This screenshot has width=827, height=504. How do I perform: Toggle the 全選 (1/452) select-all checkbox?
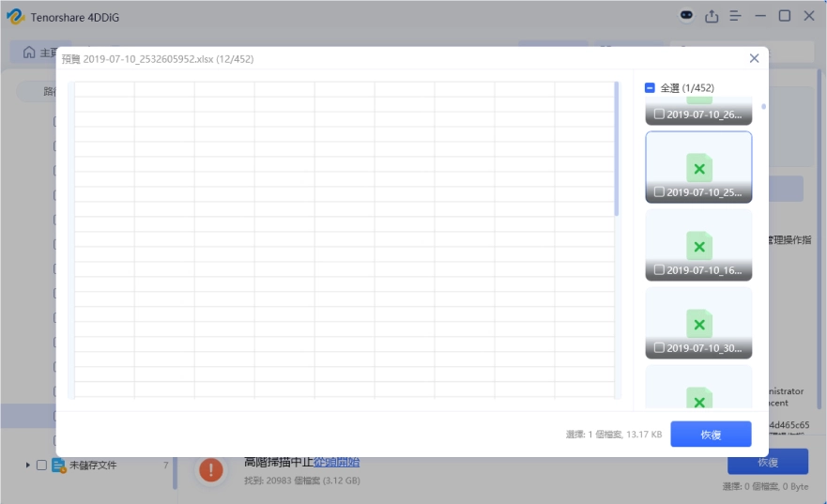pos(650,87)
